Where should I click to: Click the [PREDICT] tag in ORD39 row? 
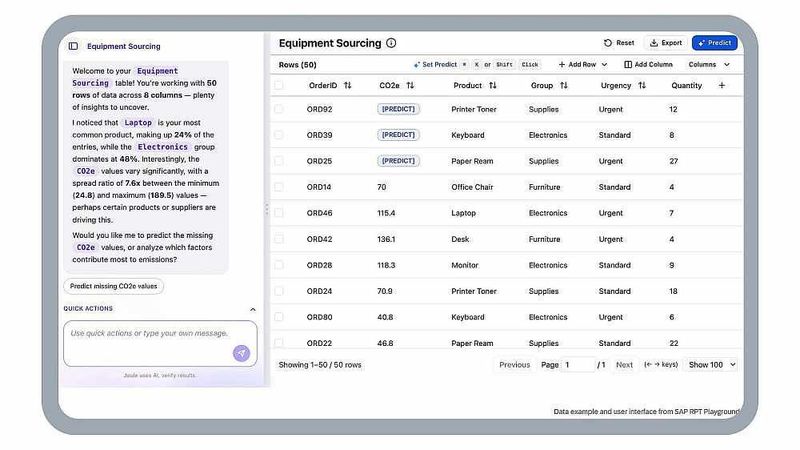point(398,135)
